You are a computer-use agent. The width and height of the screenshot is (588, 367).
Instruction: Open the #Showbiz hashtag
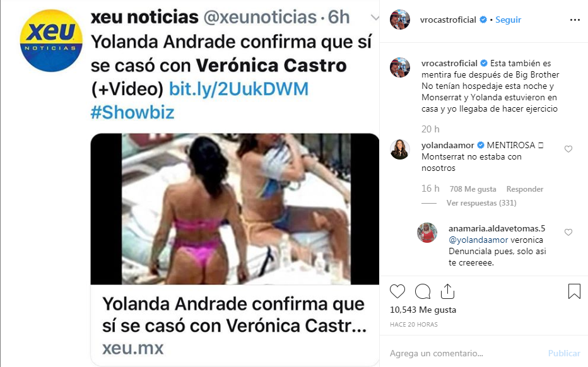(132, 112)
